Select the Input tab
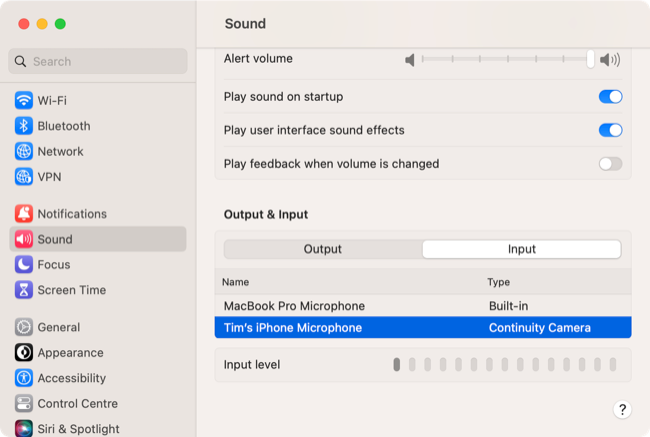 click(x=521, y=249)
